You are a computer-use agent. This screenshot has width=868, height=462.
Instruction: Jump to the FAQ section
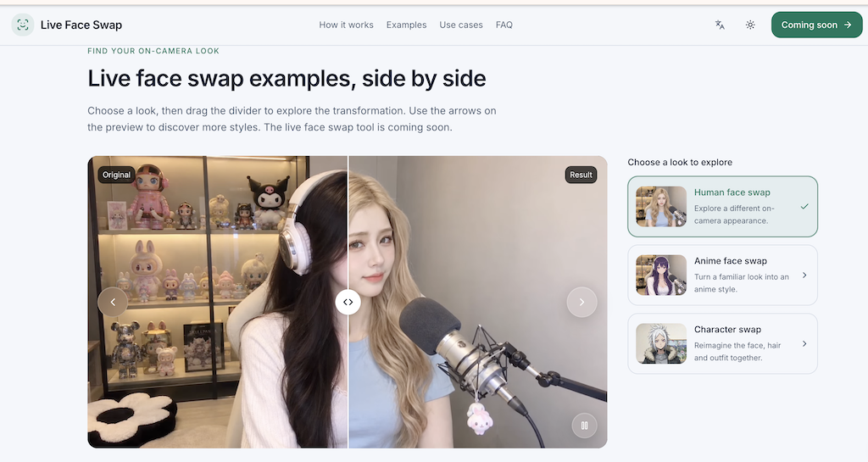(x=504, y=25)
